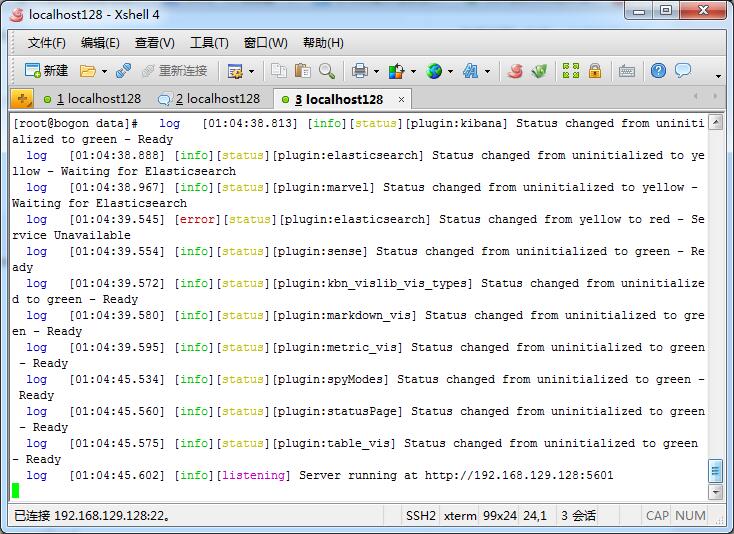Click the [listening] log tag
734x534 pixels.
pyautogui.click(x=253, y=475)
